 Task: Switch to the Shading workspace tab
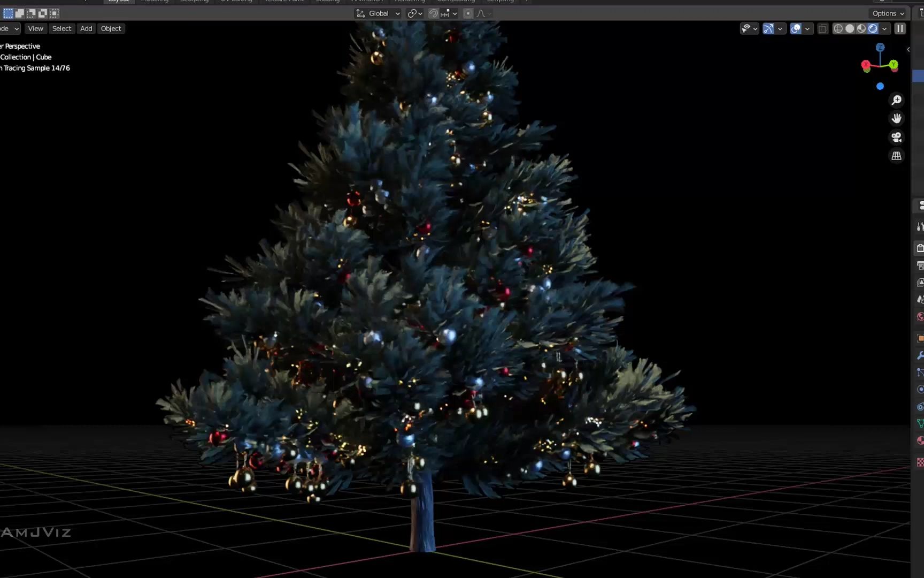tap(327, 1)
